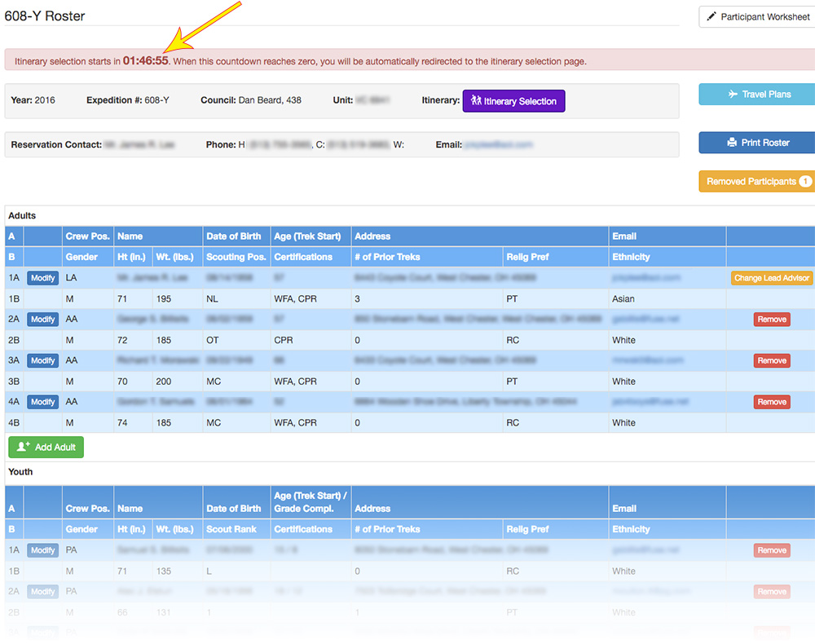
Task: Click the Youth section heading
Action: 20,472
